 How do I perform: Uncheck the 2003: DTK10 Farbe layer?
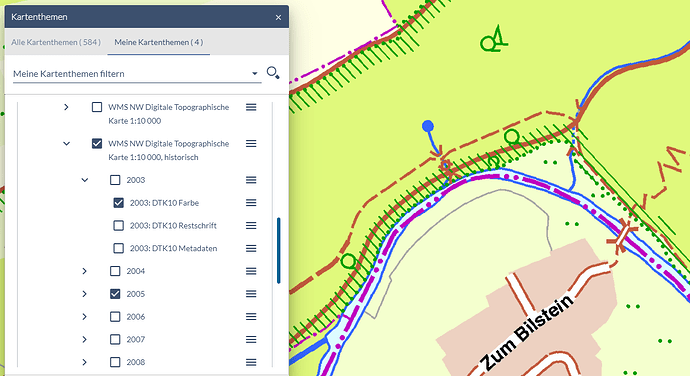[x=118, y=203]
